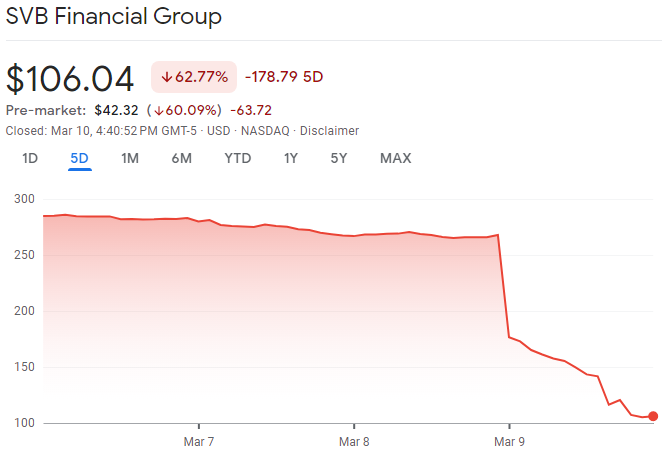
Task: Open the 5Y chart range
Action: pos(339,158)
